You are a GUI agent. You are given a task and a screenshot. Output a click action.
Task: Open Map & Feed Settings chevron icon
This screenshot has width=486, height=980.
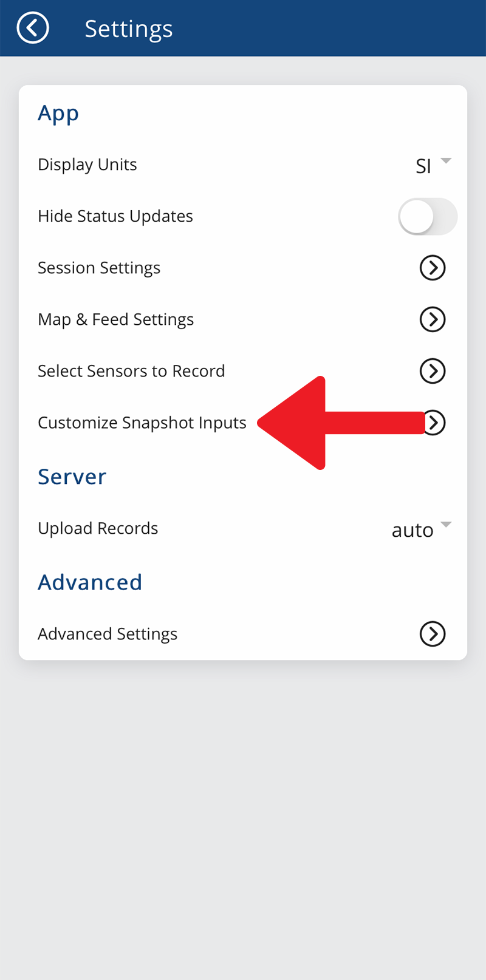433,319
